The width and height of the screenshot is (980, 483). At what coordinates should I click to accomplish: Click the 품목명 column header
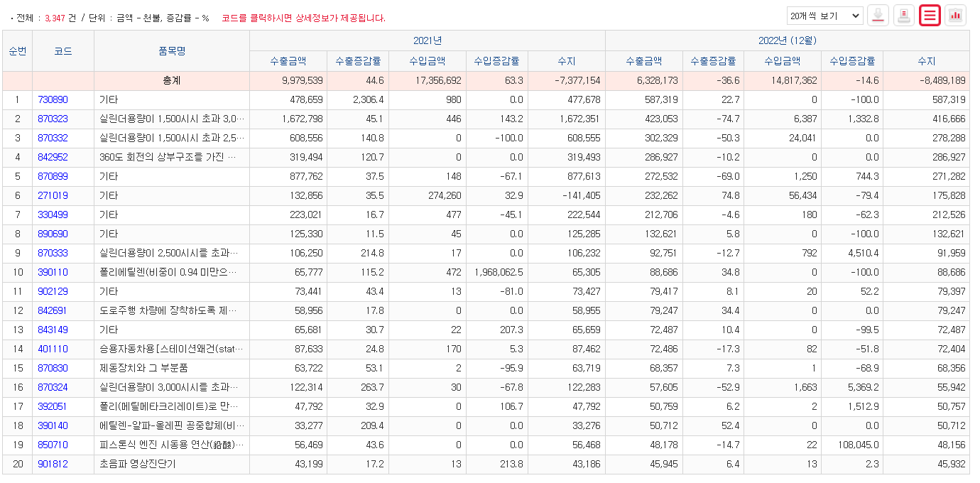[172, 51]
